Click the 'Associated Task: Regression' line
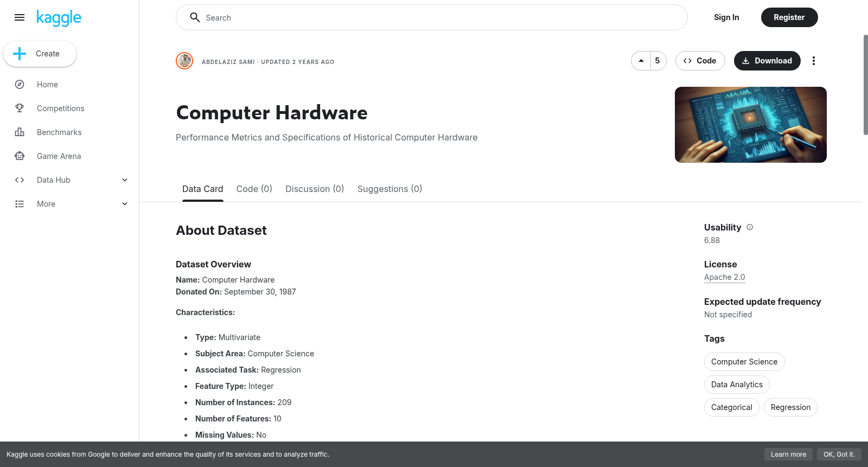 [248, 370]
